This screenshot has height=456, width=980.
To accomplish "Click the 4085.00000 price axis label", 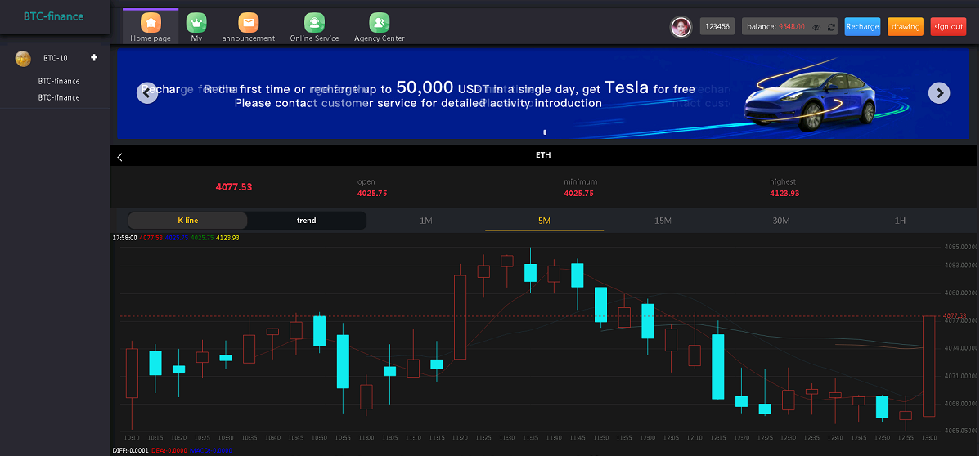I will coord(961,248).
